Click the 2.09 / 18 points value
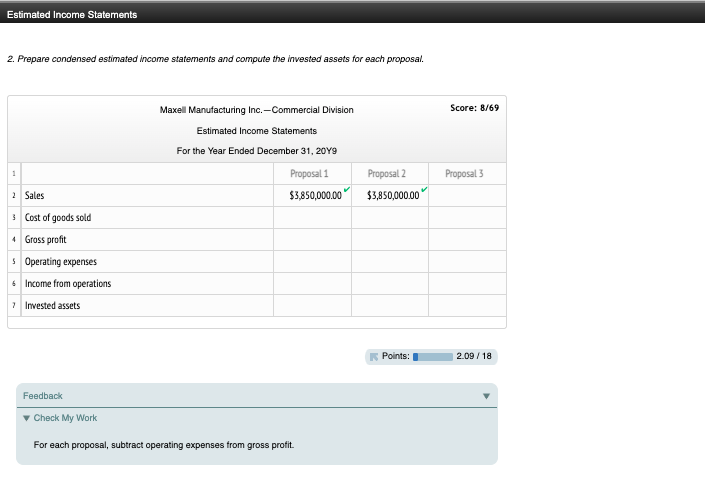 [474, 356]
